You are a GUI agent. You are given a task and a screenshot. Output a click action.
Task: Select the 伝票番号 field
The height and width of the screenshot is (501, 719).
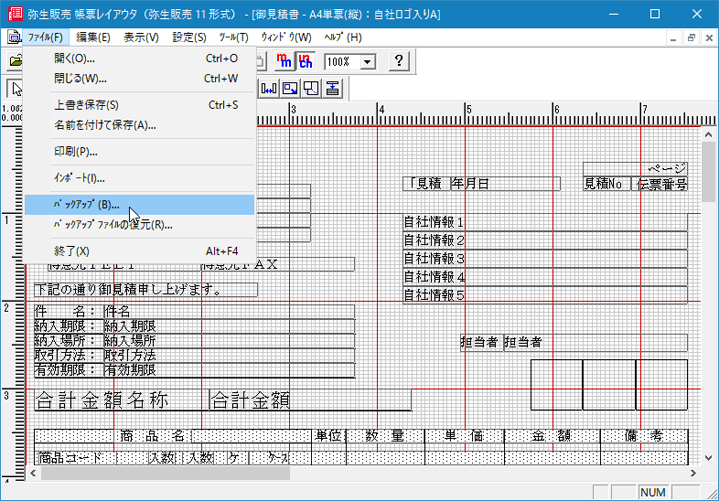660,184
